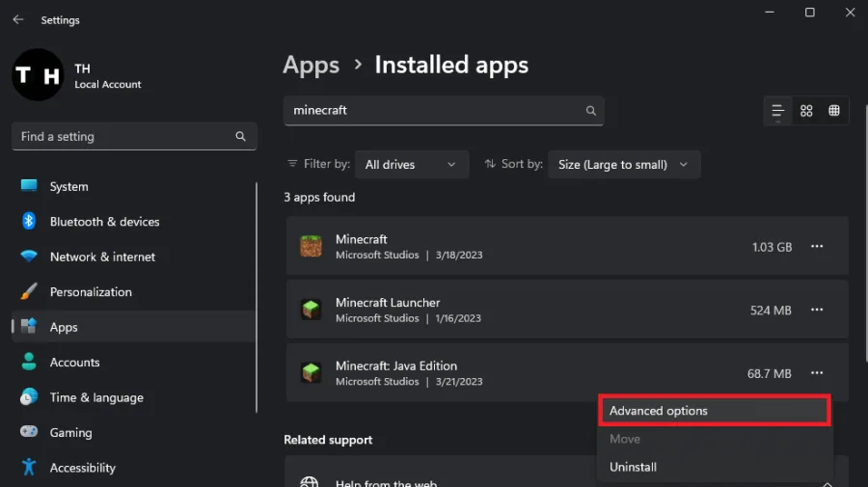
Task: Click the Personalization paintbrush icon
Action: (29, 291)
